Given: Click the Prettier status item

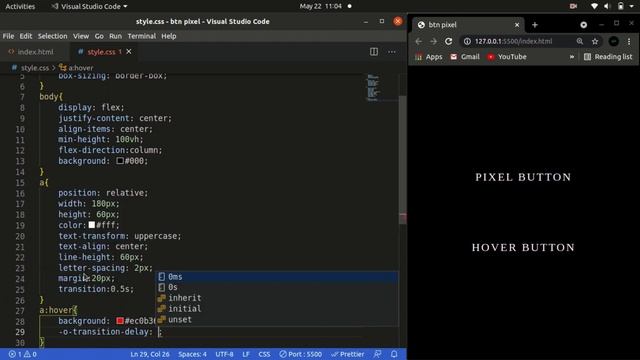Looking at the screenshot, I should [347, 354].
